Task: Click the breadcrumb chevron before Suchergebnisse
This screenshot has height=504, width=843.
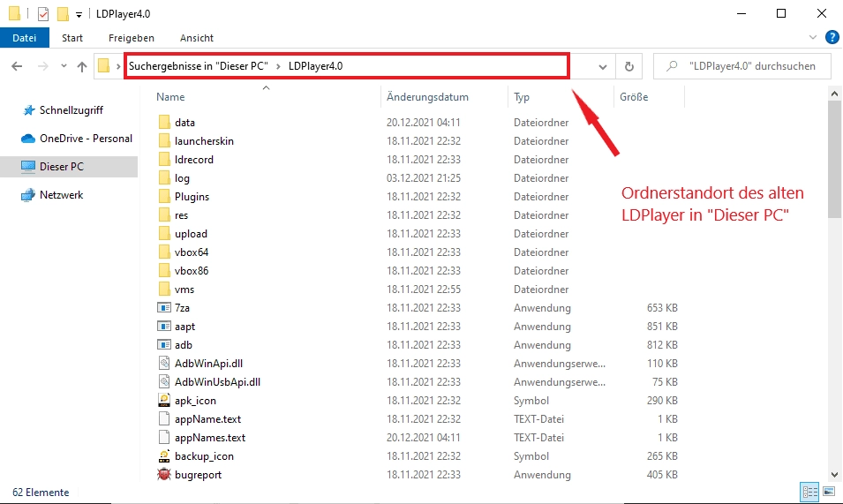Action: [118, 66]
